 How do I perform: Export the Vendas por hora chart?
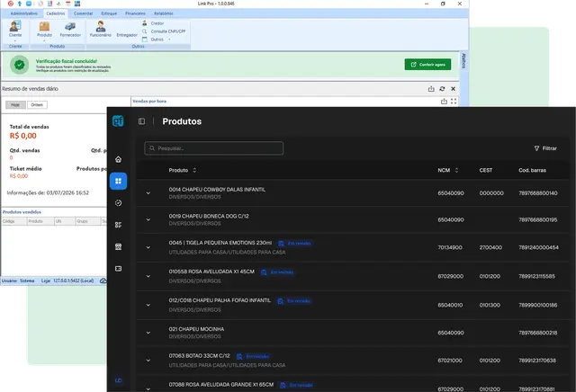pos(444,102)
